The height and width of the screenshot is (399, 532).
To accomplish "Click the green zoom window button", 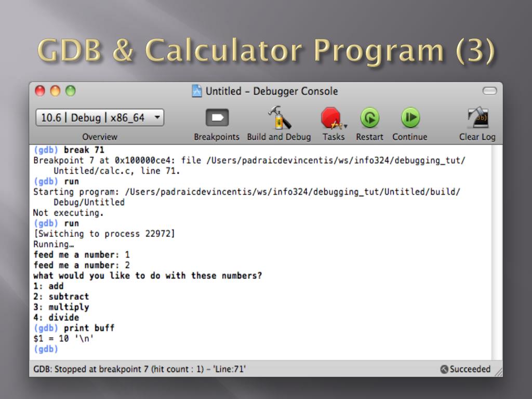I will [71, 91].
